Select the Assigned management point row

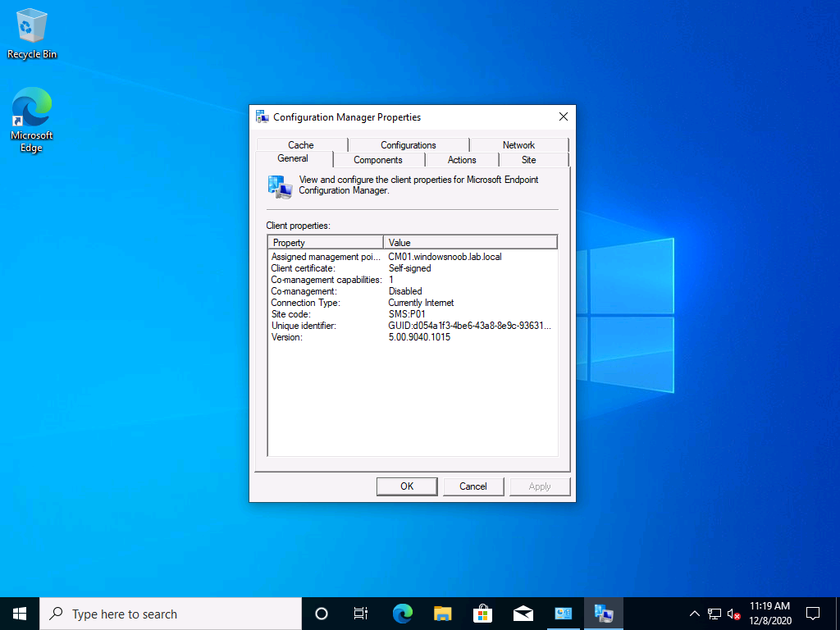(x=413, y=257)
